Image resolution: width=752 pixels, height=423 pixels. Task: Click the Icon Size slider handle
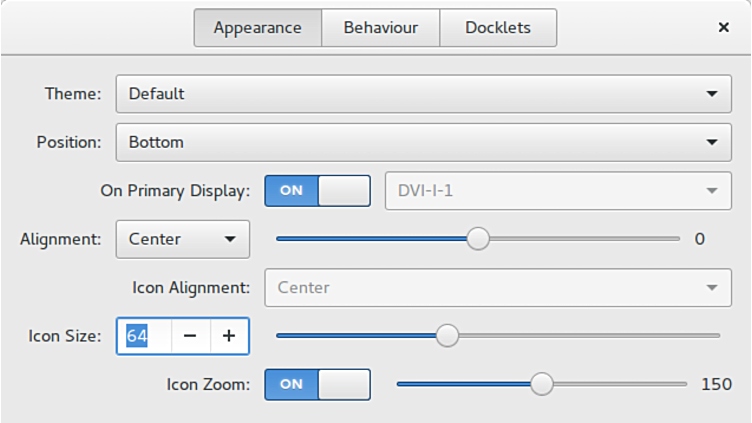coord(448,336)
